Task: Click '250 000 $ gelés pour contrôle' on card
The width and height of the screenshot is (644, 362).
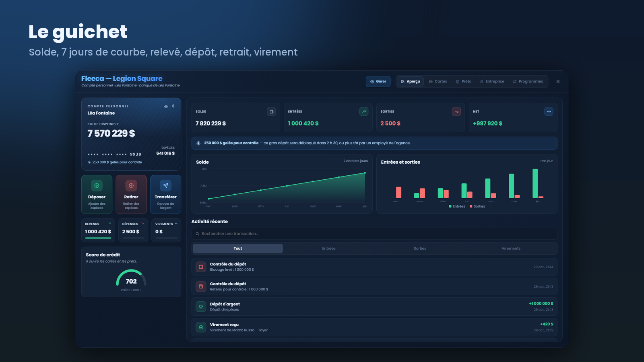Action: click(117, 162)
